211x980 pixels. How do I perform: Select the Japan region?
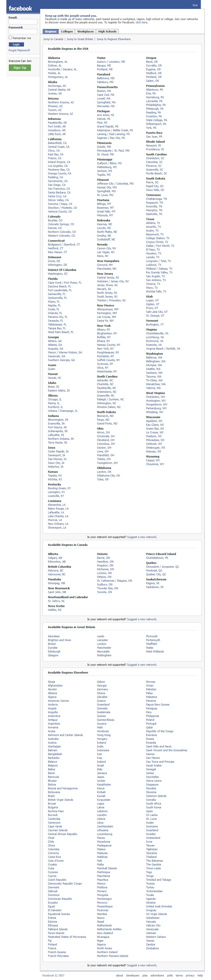101,777
